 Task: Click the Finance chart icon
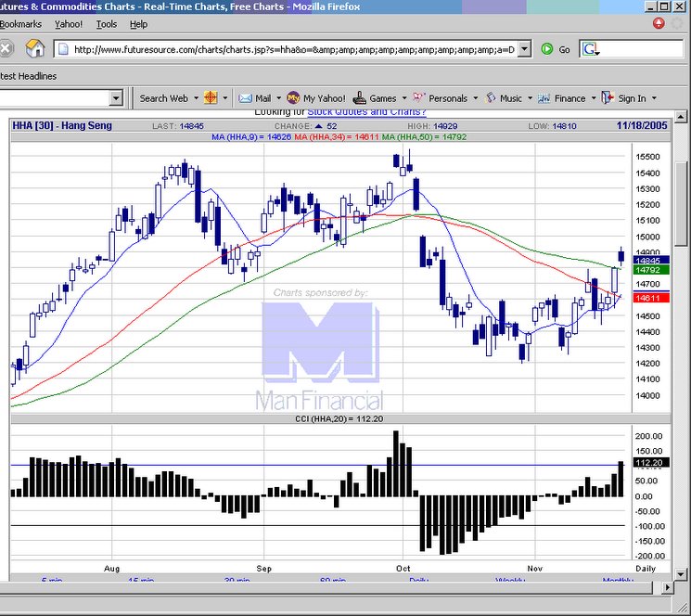point(544,98)
